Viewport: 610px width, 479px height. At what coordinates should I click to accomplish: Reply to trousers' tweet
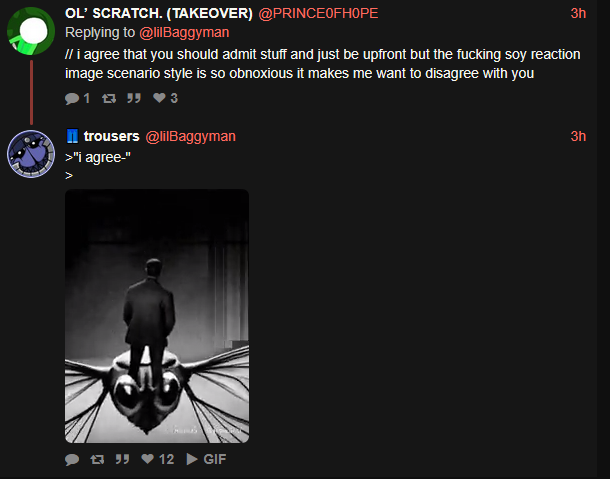pos(72,460)
